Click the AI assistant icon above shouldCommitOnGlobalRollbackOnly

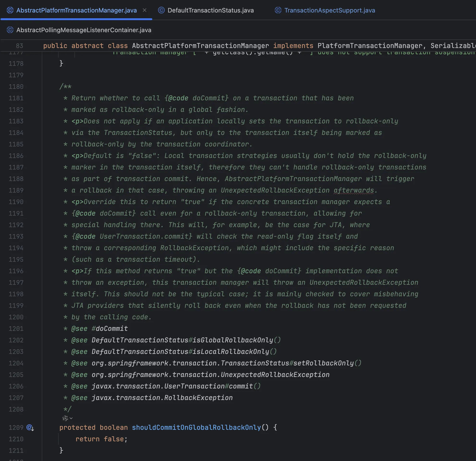(65, 418)
